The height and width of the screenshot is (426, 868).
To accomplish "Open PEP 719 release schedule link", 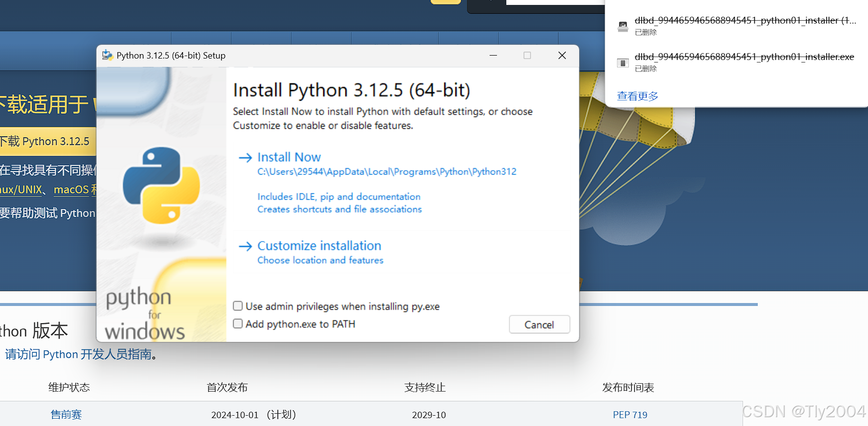I will click(630, 415).
